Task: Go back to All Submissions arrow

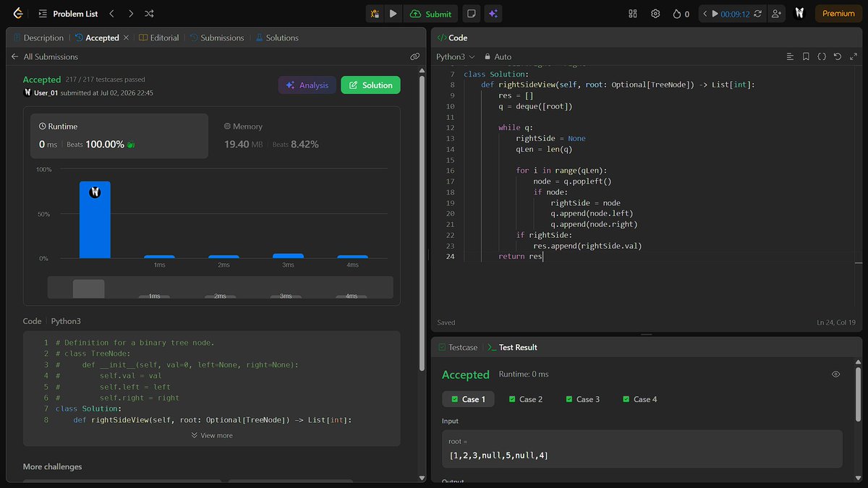Action: (x=14, y=56)
